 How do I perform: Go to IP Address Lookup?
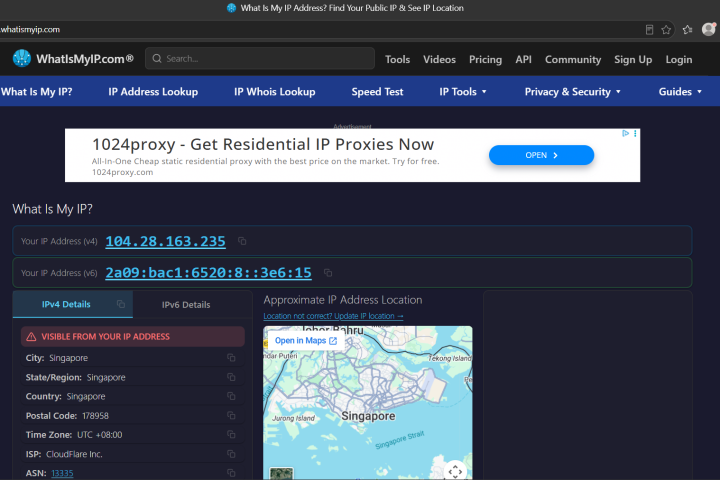click(x=153, y=92)
